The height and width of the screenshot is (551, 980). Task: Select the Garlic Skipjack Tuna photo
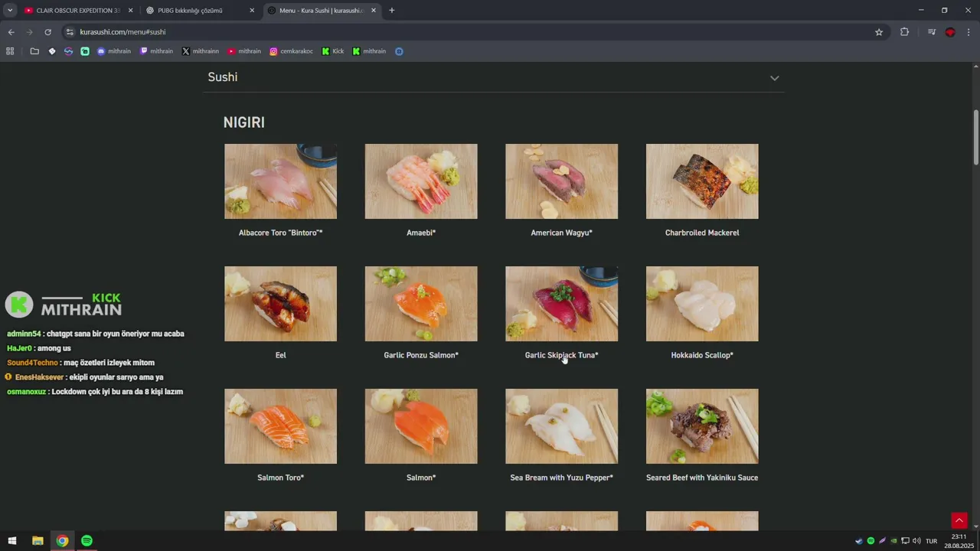coord(561,304)
